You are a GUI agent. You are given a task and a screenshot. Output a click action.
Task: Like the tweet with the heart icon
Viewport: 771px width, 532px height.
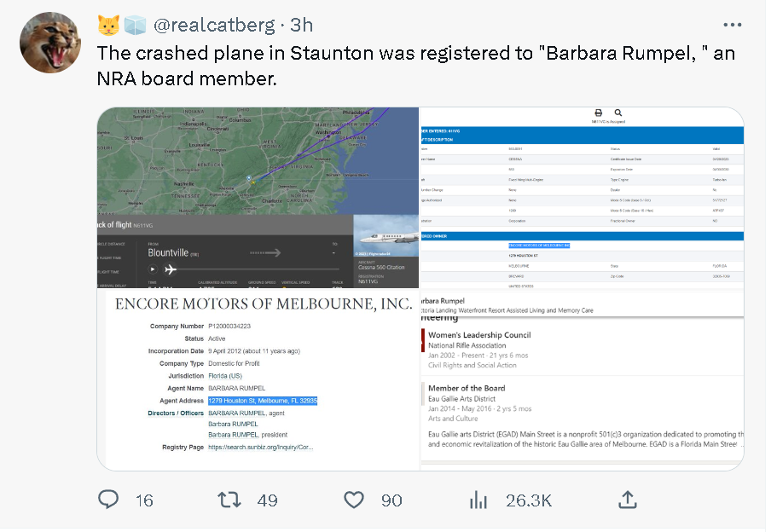[x=354, y=500]
